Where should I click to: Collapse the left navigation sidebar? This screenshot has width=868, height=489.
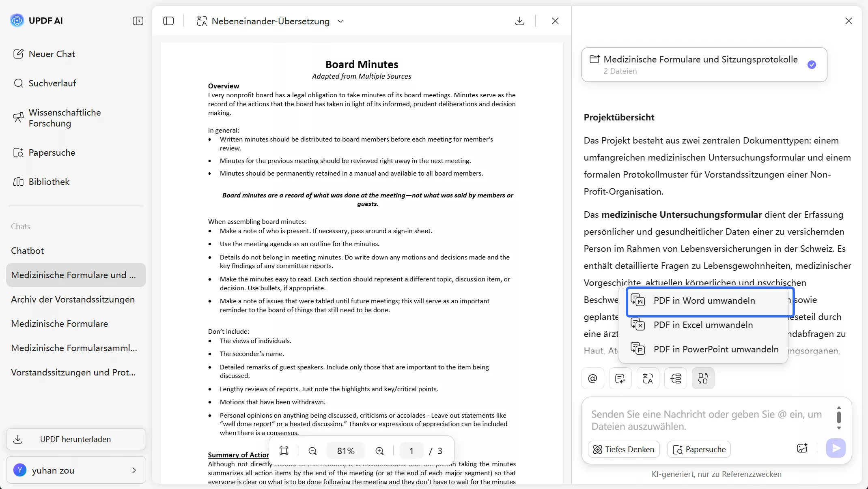[x=138, y=21]
